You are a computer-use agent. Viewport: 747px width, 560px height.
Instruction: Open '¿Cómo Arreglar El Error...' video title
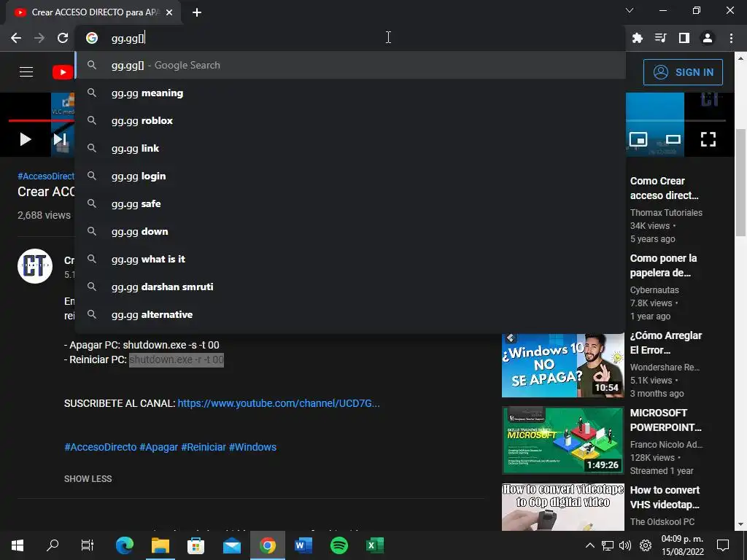(x=665, y=343)
